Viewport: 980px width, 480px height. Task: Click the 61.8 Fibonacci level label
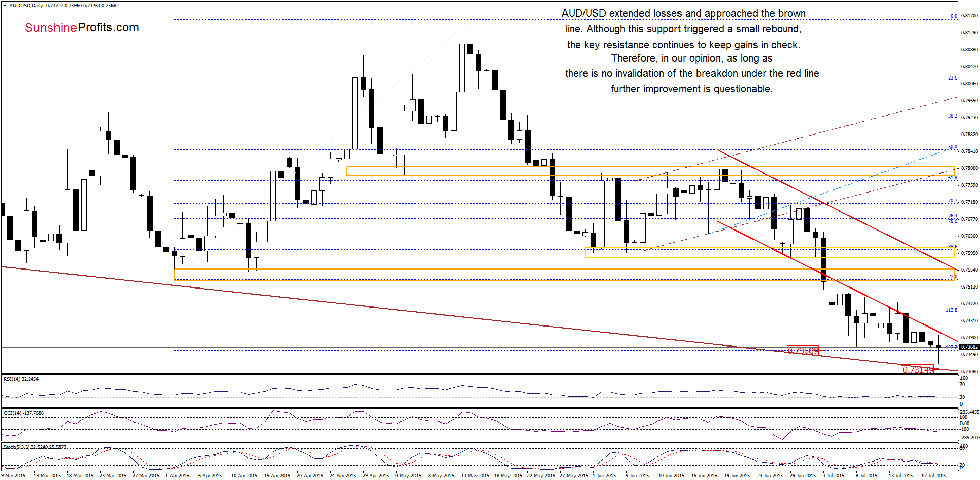point(953,178)
